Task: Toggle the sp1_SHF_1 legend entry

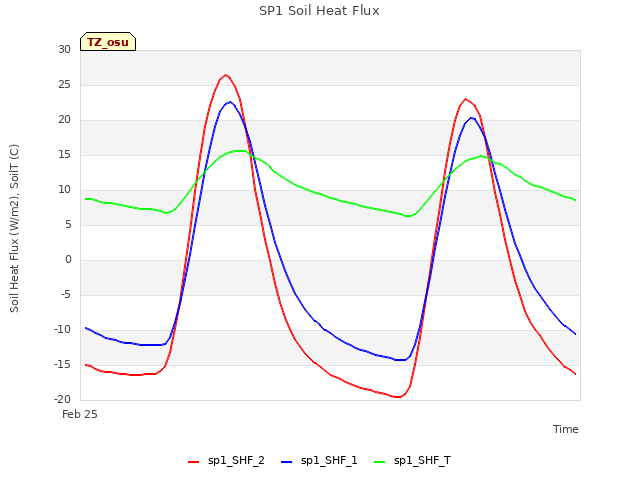Action: 319,460
